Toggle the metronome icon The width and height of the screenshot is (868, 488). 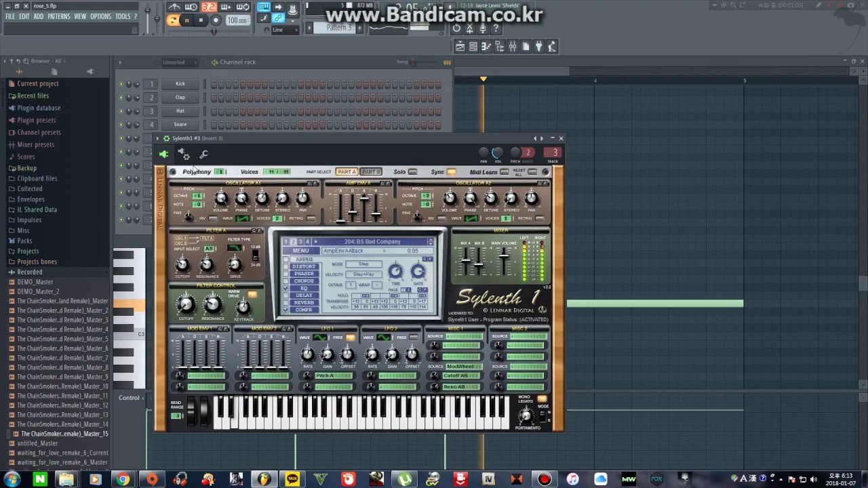click(174, 7)
